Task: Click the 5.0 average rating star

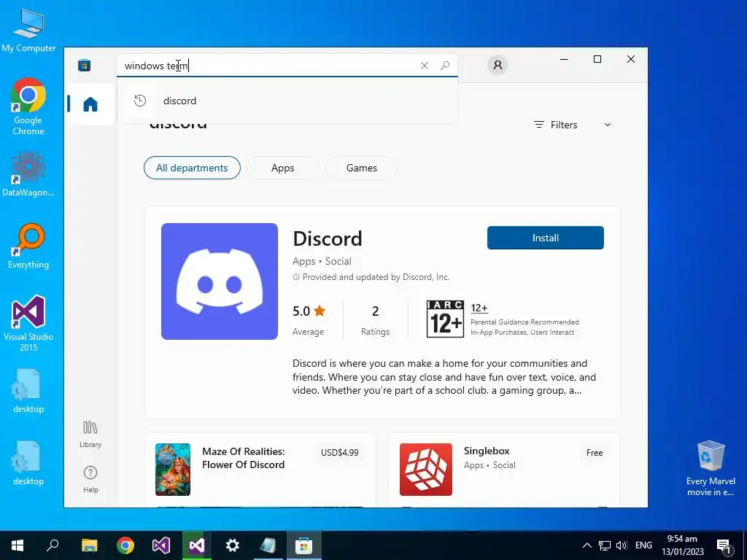Action: coord(320,311)
